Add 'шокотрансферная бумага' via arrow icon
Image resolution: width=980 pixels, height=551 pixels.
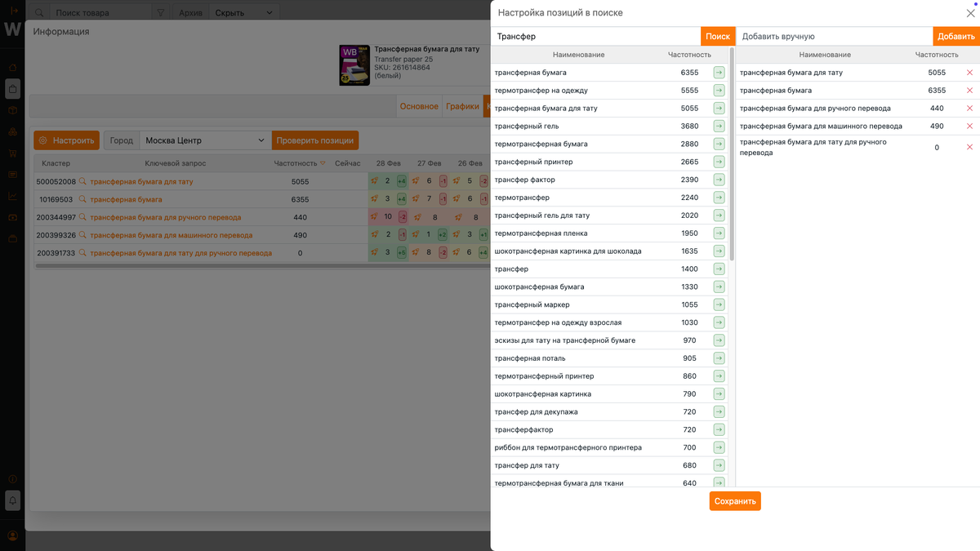(x=719, y=287)
